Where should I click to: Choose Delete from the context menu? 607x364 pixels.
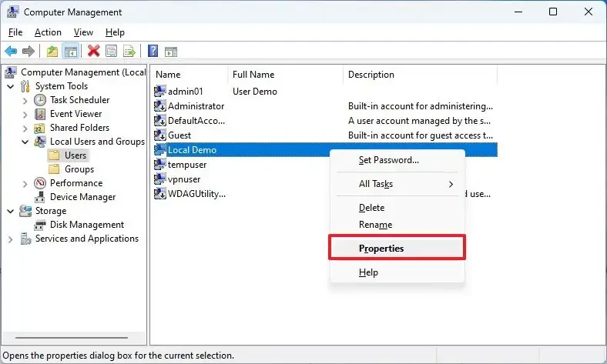click(x=397, y=208)
